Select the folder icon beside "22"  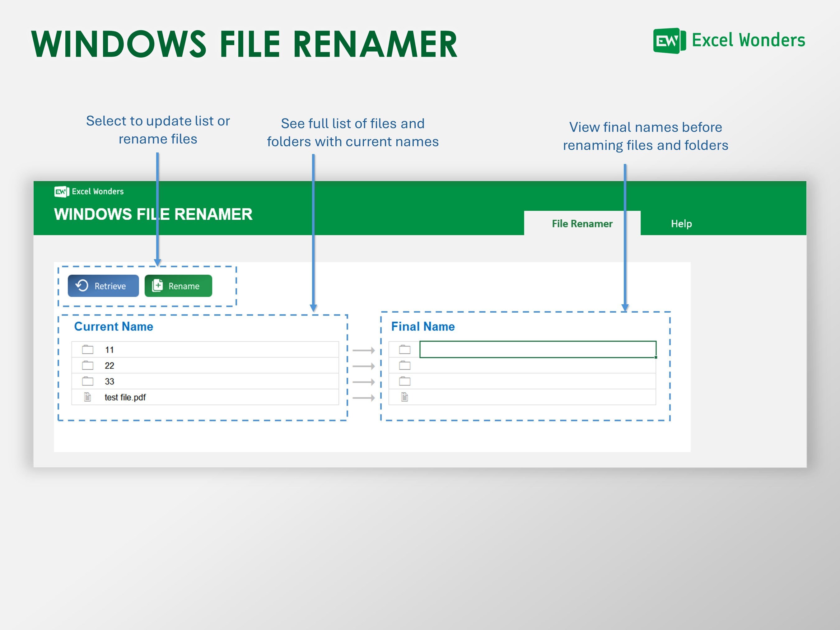87,366
